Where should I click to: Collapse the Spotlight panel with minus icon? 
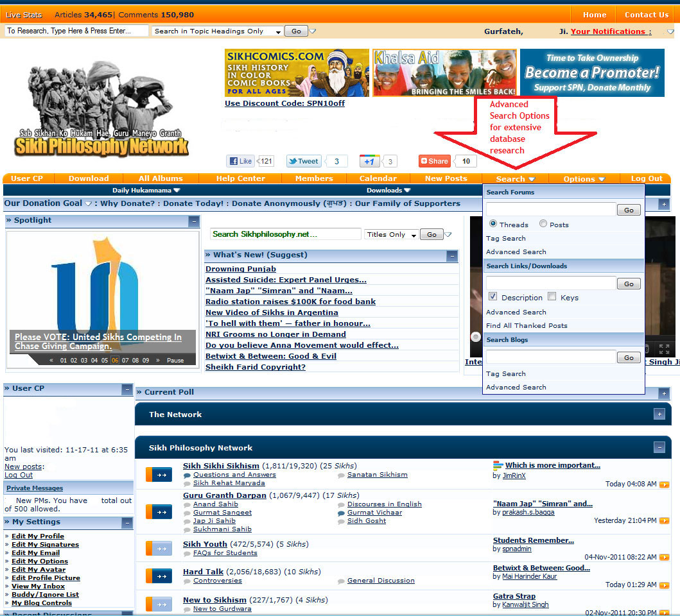pos(195,221)
